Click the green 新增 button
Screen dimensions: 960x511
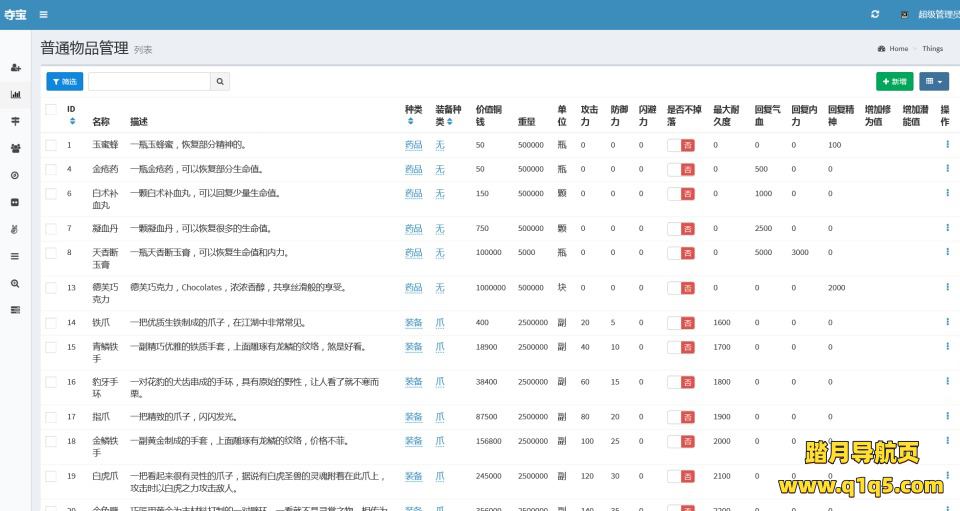coord(894,81)
